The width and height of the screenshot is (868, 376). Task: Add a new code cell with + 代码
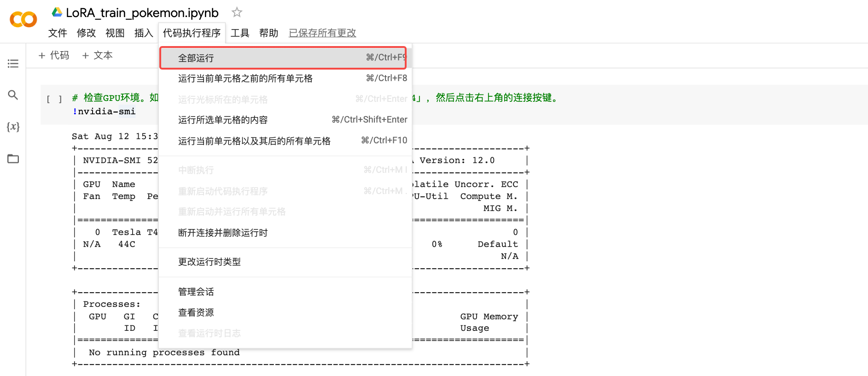[54, 56]
